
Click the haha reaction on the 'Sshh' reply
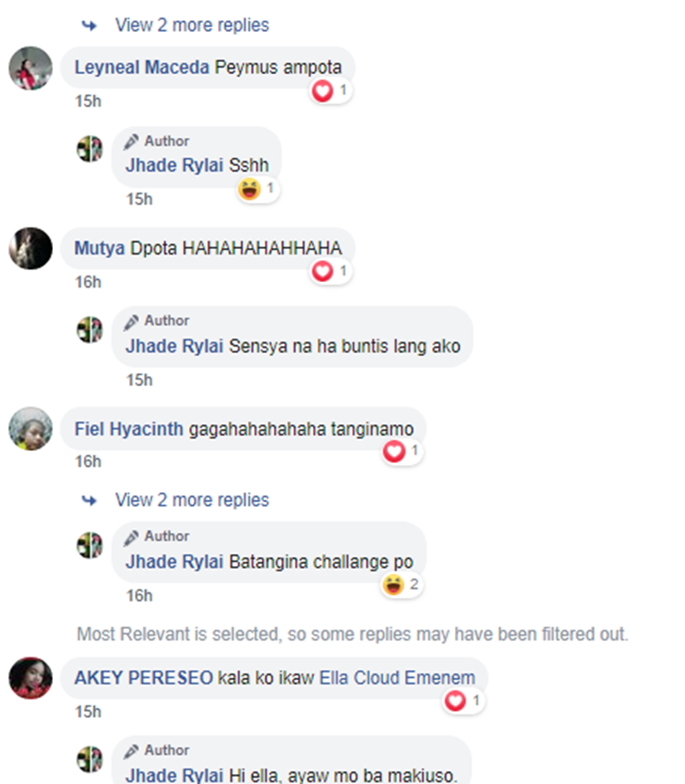tap(249, 189)
